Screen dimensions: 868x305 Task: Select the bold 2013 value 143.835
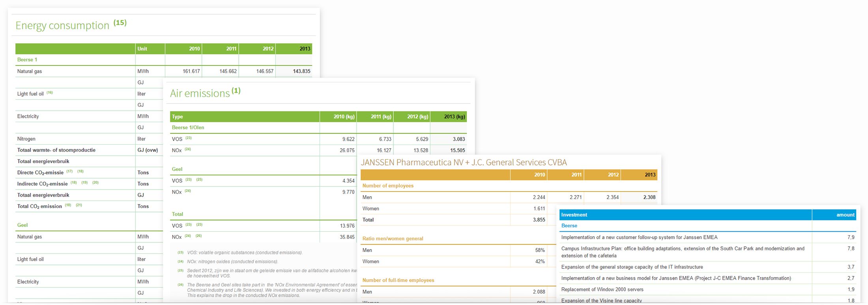[301, 71]
